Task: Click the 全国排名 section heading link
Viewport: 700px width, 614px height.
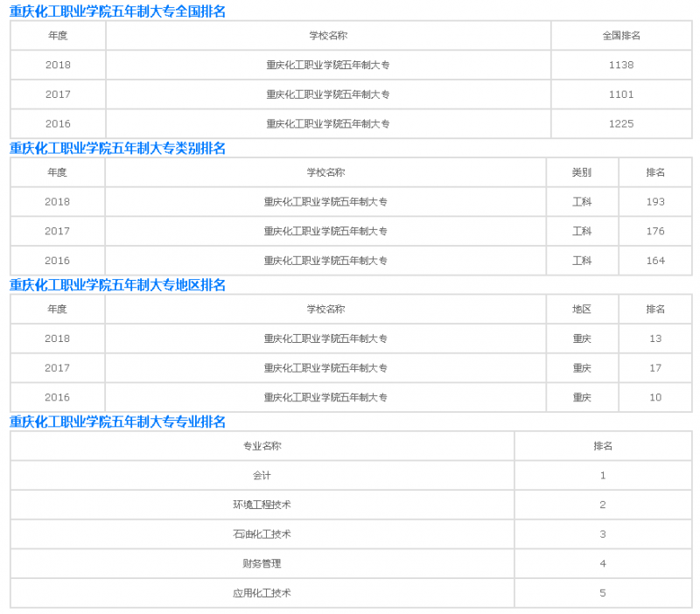Action: [117, 11]
